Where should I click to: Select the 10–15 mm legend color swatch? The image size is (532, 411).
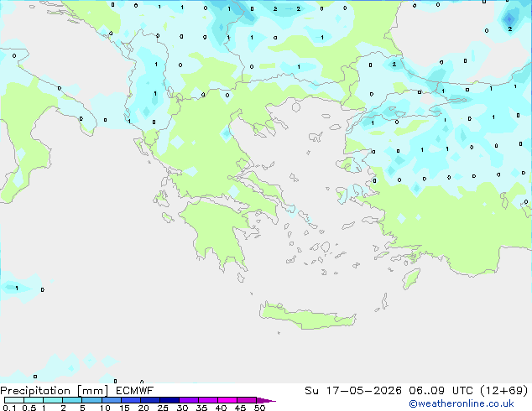[111, 400]
